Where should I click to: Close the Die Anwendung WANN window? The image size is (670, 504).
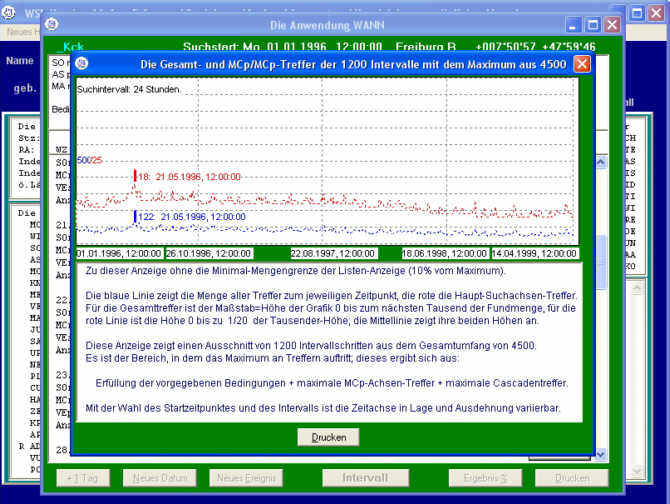coord(612,25)
